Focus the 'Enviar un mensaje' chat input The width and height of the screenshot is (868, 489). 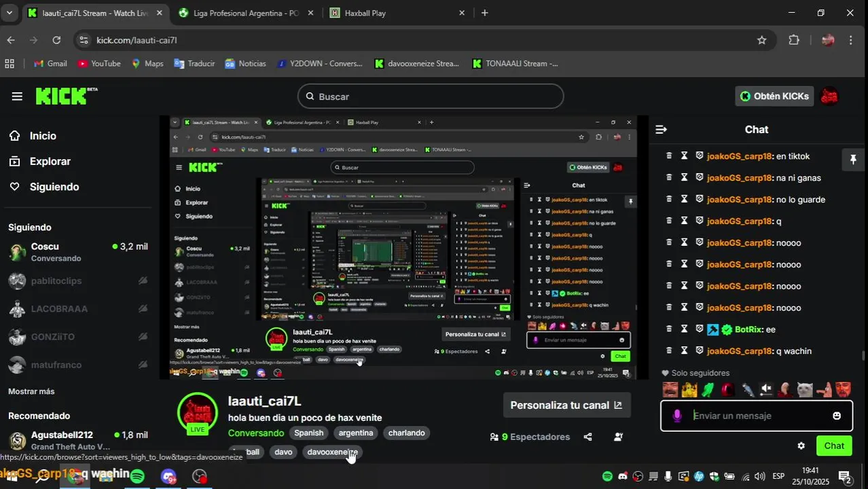(756, 416)
